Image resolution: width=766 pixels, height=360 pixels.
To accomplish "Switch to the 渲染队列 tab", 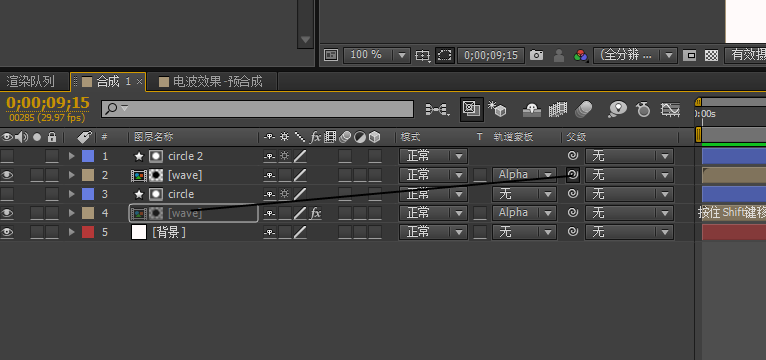I will 31,82.
